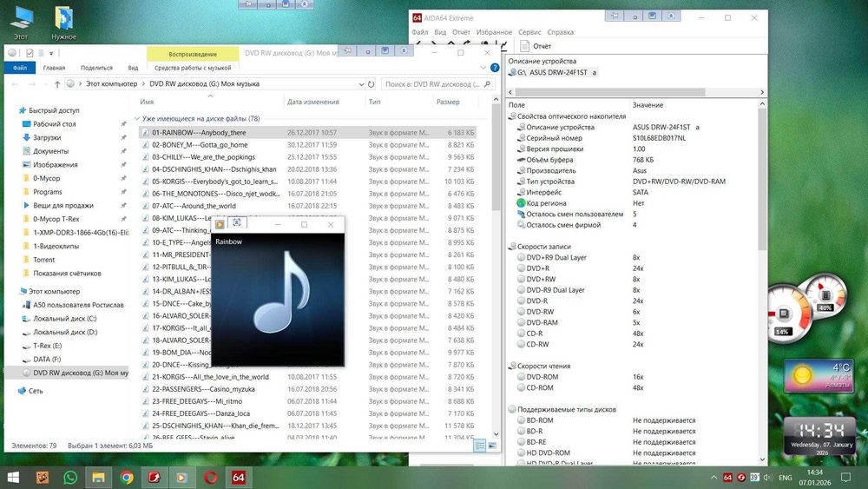Screen dimensions: 868x489
Task: Click the media player taskbar icon
Action: tap(181, 477)
